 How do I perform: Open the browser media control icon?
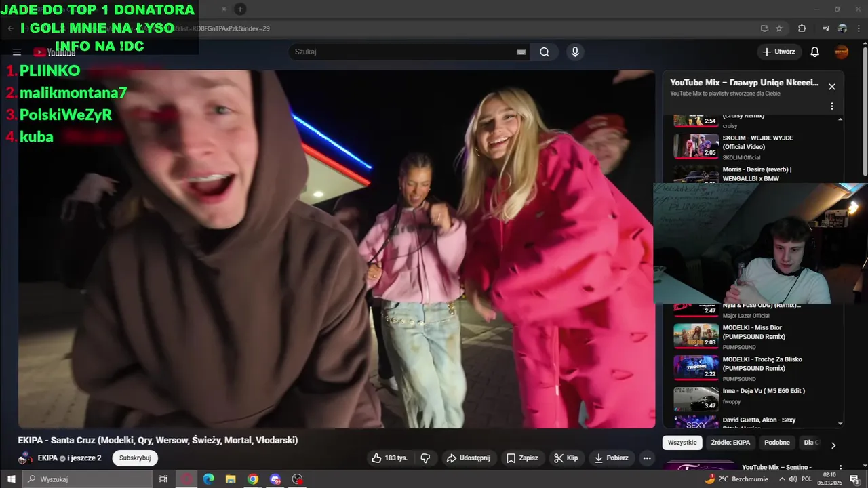[x=826, y=28]
